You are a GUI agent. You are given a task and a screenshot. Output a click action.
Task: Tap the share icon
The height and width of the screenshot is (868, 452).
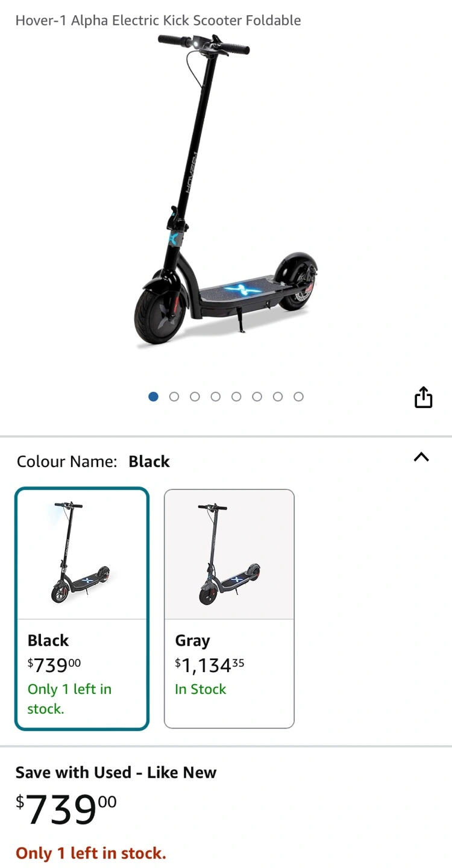[x=424, y=397]
